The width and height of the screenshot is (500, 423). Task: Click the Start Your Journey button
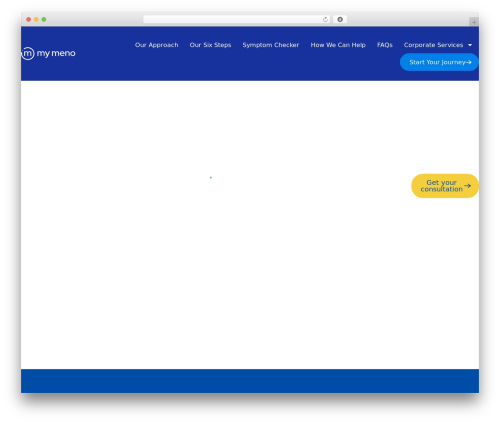pyautogui.click(x=439, y=62)
